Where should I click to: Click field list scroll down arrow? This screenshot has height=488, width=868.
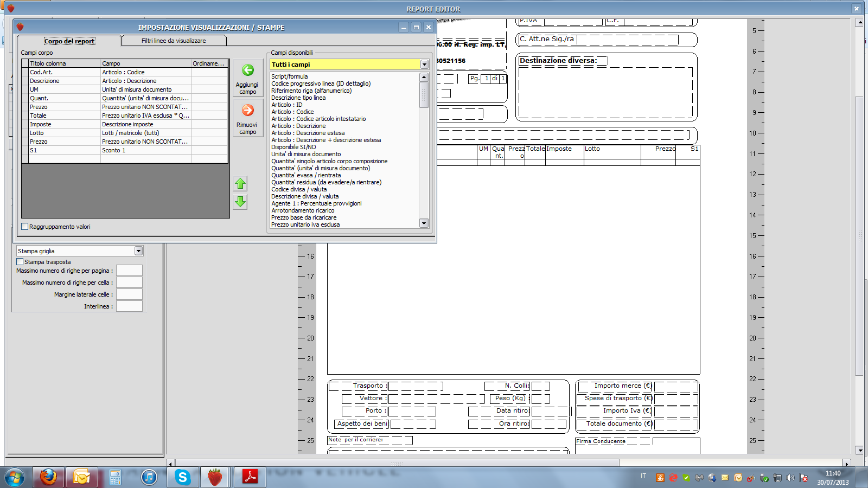[x=424, y=223]
